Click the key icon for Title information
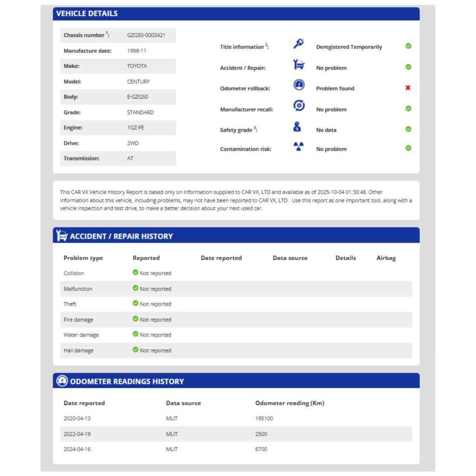This screenshot has width=476, height=476. coord(298,44)
